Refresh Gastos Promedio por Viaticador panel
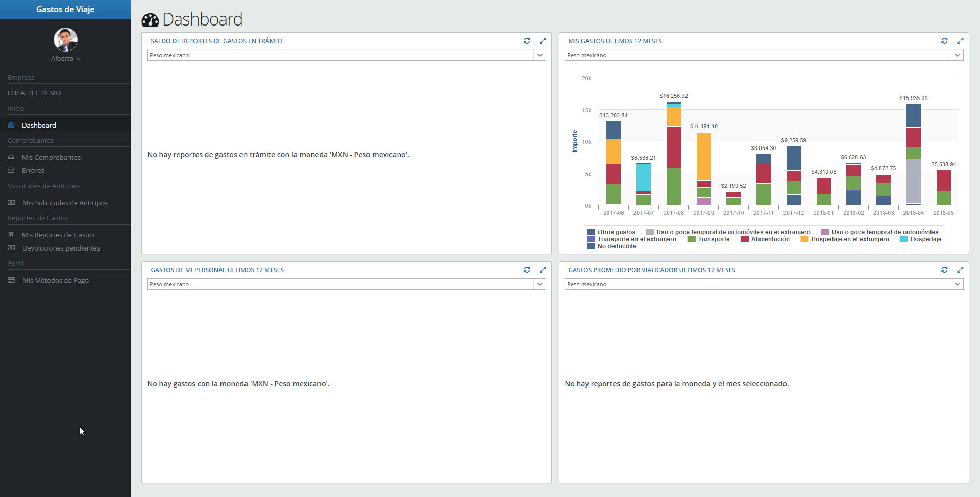The image size is (980, 497). [944, 270]
